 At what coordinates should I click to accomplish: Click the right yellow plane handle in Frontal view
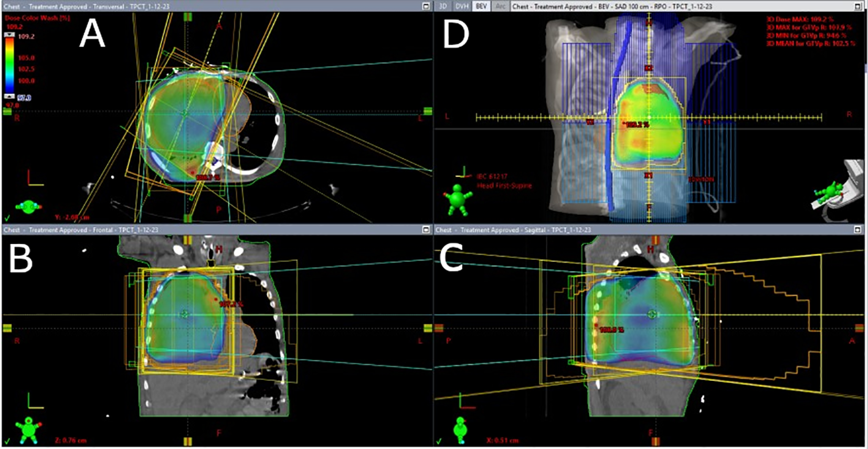[428, 328]
